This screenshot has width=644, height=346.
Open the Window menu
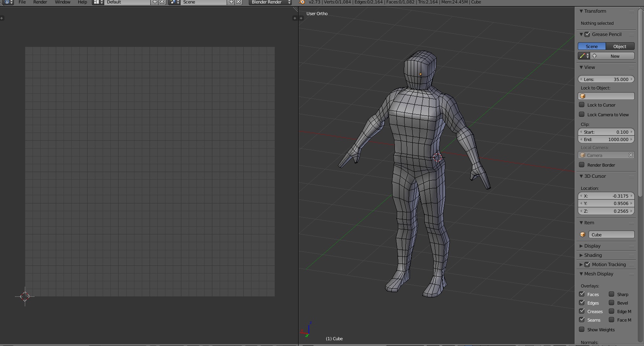(x=62, y=2)
